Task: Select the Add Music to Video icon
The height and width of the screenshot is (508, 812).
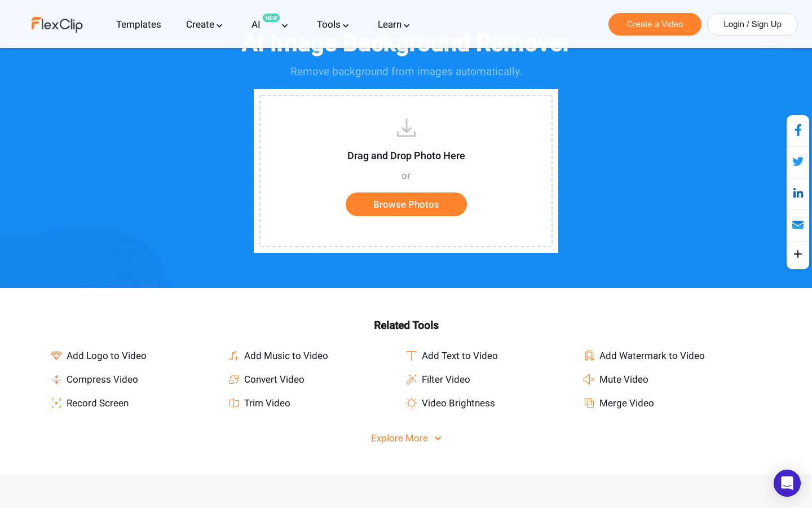Action: 233,356
